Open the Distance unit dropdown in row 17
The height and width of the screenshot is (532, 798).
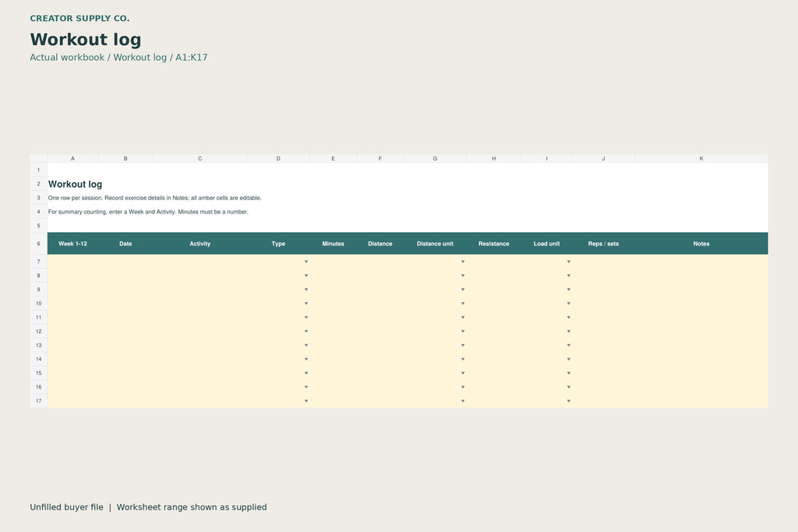point(463,401)
